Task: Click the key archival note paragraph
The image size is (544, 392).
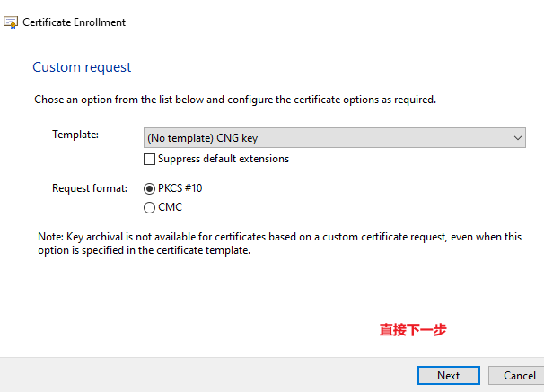Action: click(x=280, y=243)
